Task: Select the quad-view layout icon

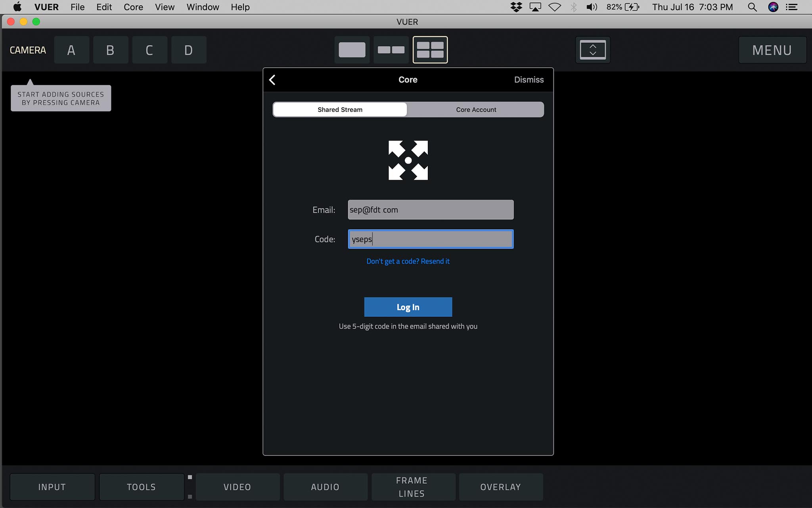Action: click(430, 50)
